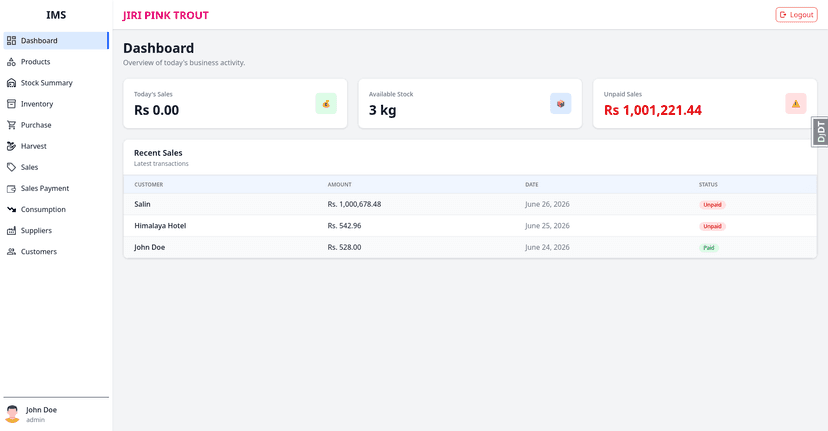Click the Sales Payment wallet icon
The height and width of the screenshot is (431, 828).
pos(11,189)
